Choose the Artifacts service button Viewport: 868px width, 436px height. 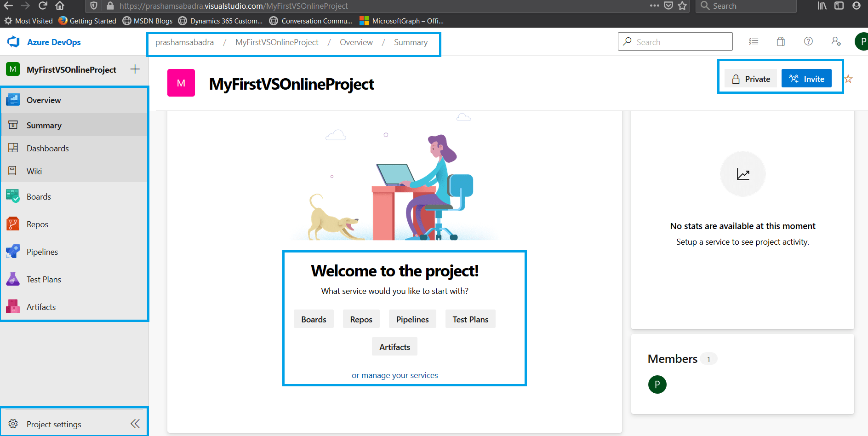(394, 347)
